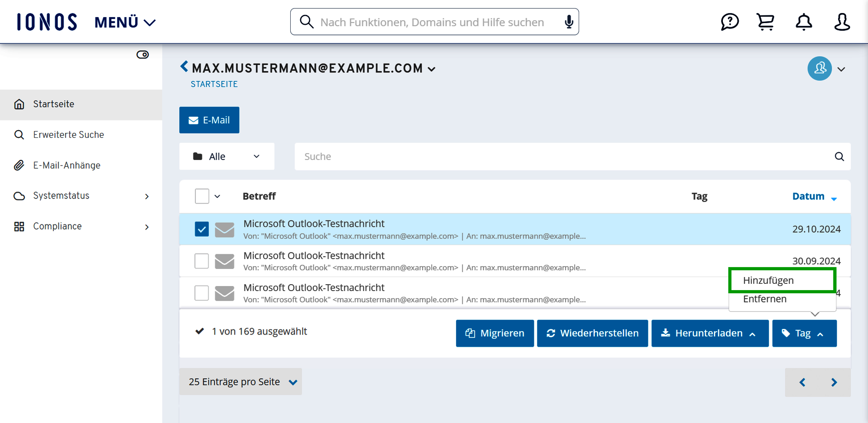Toggle the sidebar collapse switch
Image resolution: width=868 pixels, height=423 pixels.
coord(142,55)
